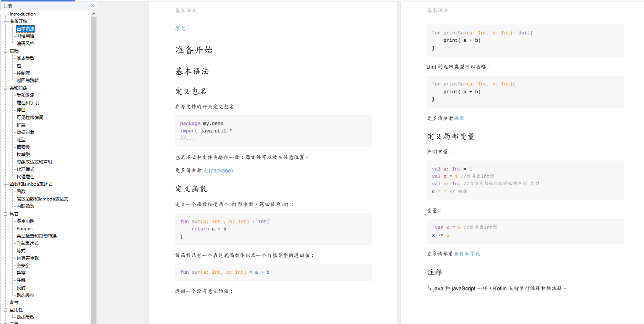Screen dimensions: 644x324
Task: Open 代理属性 in contents
Action: pyautogui.click(x=26, y=177)
